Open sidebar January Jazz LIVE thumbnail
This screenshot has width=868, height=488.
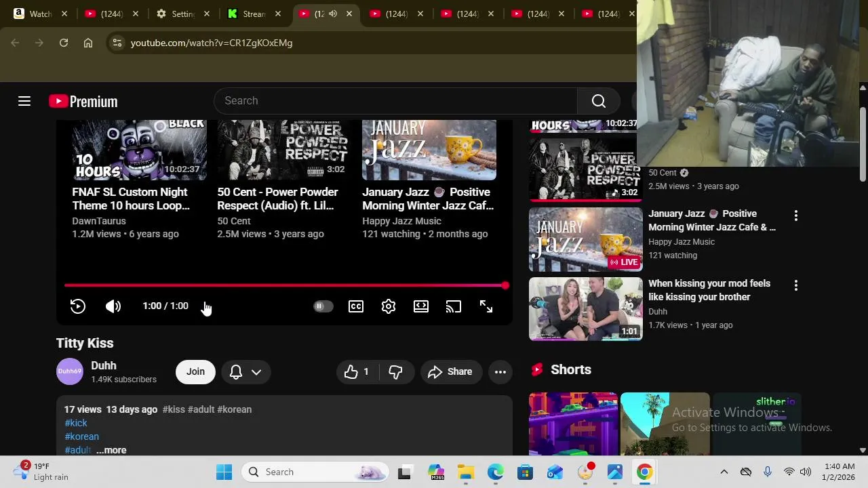tap(585, 239)
